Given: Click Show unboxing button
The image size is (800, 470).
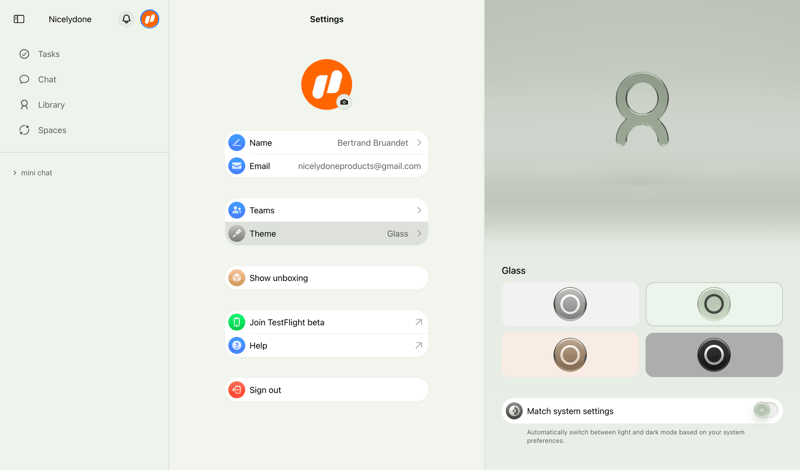Looking at the screenshot, I should pyautogui.click(x=327, y=278).
